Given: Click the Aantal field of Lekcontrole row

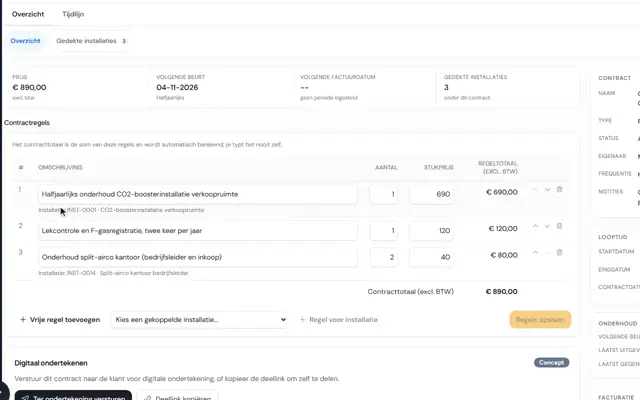Looking at the screenshot, I should click(x=384, y=231).
